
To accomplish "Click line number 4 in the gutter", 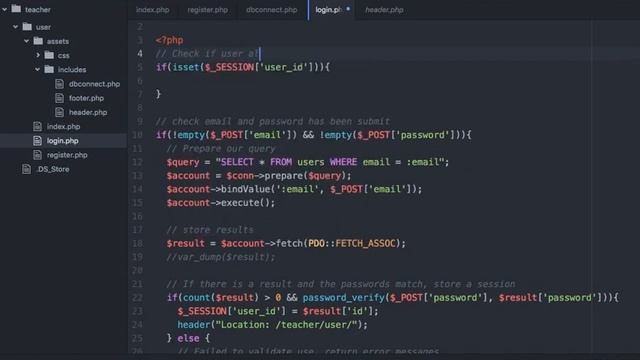I will pos(140,54).
